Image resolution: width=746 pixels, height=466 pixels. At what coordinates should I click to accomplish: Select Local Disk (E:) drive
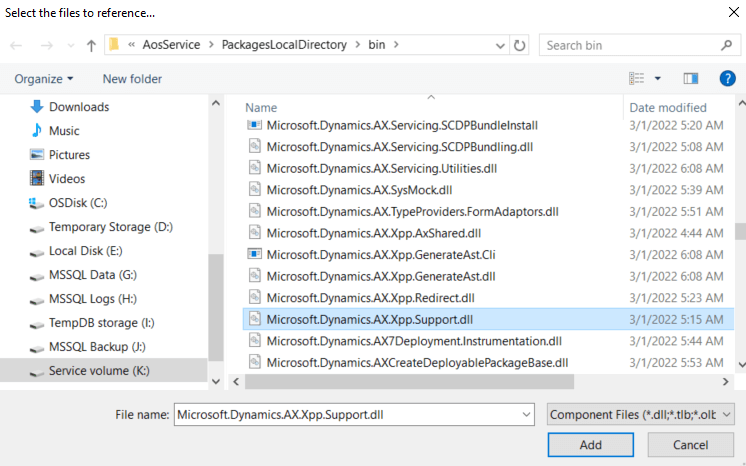point(86,251)
